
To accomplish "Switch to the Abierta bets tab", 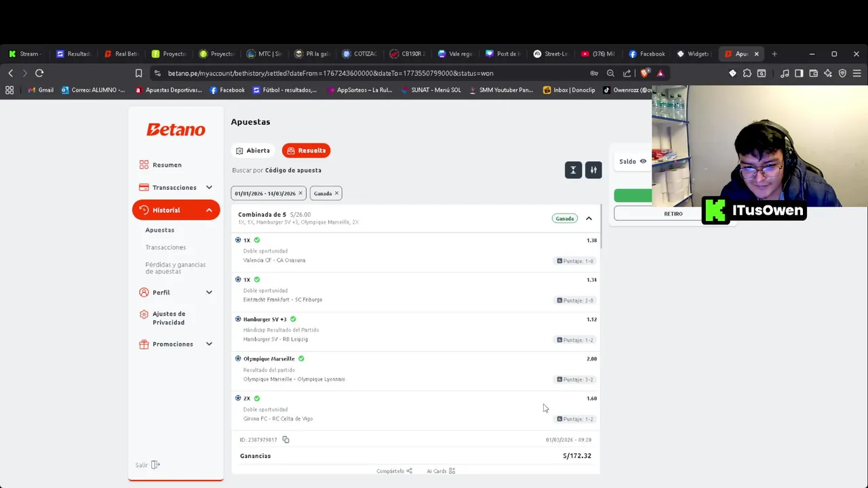I will tap(253, 150).
